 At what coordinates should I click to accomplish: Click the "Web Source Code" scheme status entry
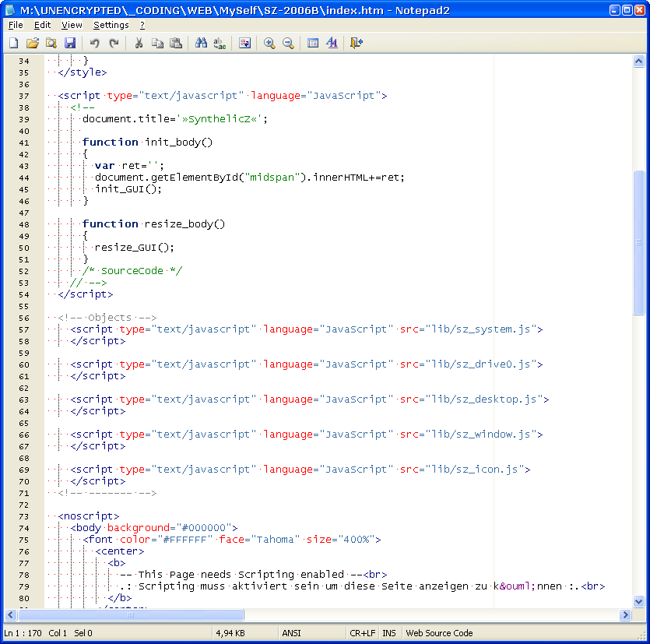[x=439, y=633]
